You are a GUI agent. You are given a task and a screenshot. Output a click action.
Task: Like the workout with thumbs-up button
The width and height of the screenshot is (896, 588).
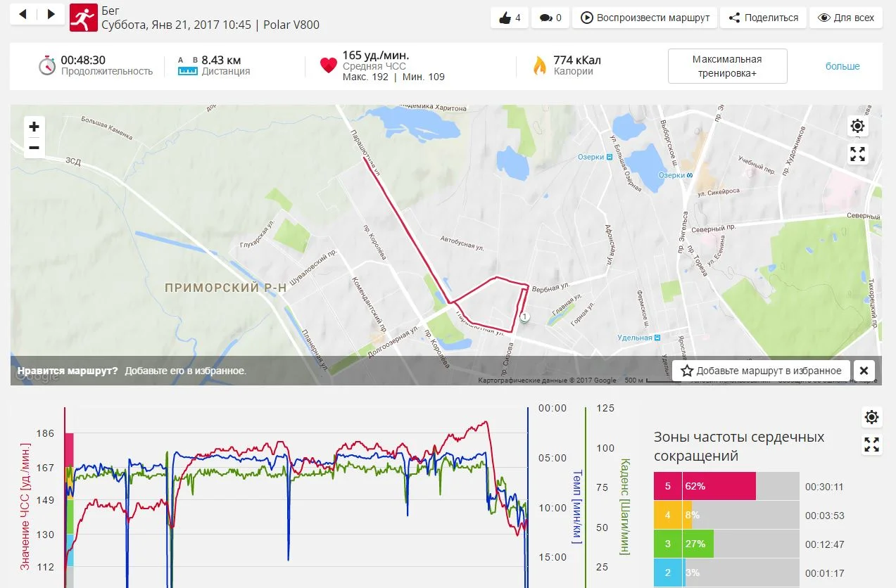click(x=509, y=18)
